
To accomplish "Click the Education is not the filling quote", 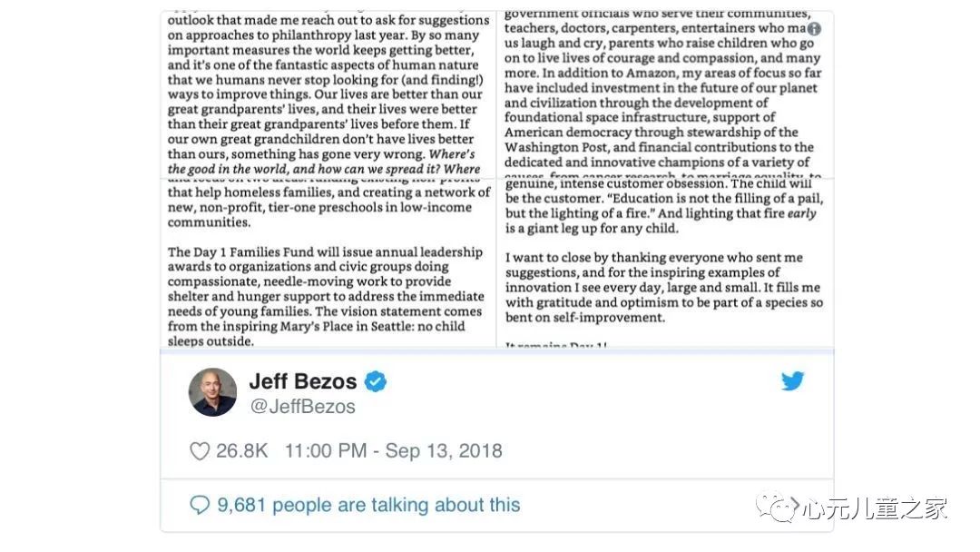I will click(x=664, y=206).
